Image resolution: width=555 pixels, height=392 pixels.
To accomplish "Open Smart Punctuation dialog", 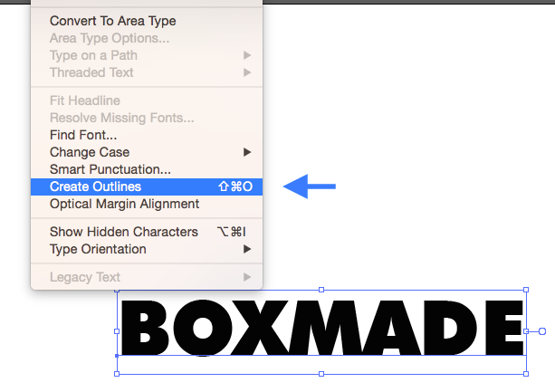I will [147, 169].
